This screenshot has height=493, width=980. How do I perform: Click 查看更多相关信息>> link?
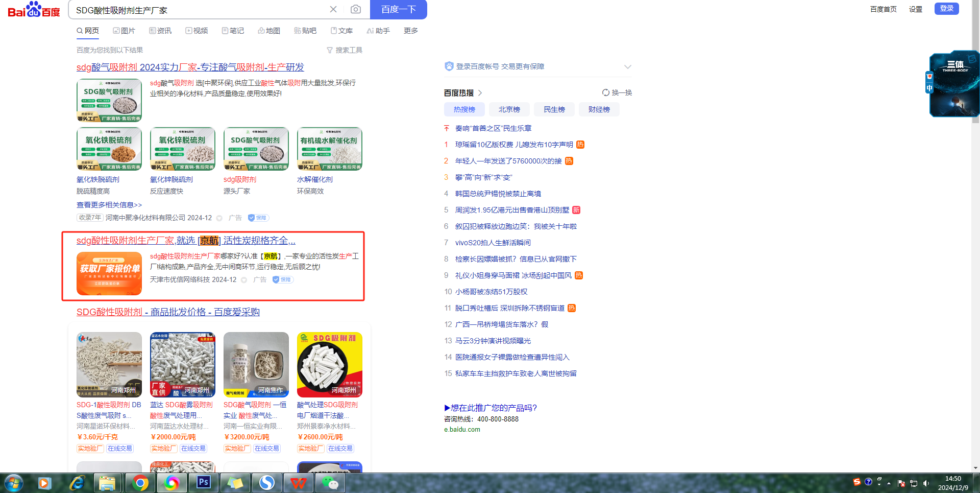click(x=109, y=205)
